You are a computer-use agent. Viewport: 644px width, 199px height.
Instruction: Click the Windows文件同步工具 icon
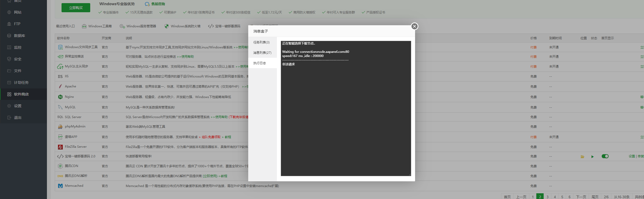[60, 47]
